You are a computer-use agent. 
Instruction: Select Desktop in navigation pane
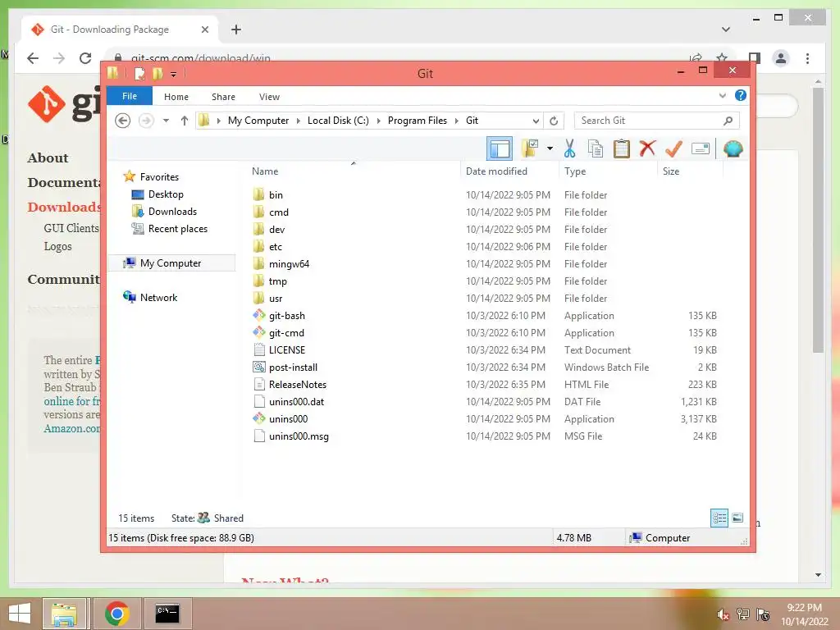[166, 194]
